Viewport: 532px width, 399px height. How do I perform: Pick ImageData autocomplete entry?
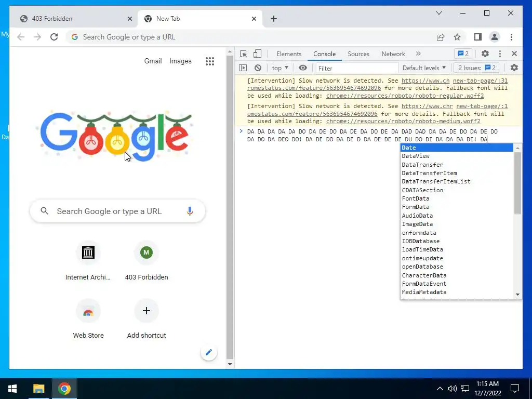click(x=457, y=224)
